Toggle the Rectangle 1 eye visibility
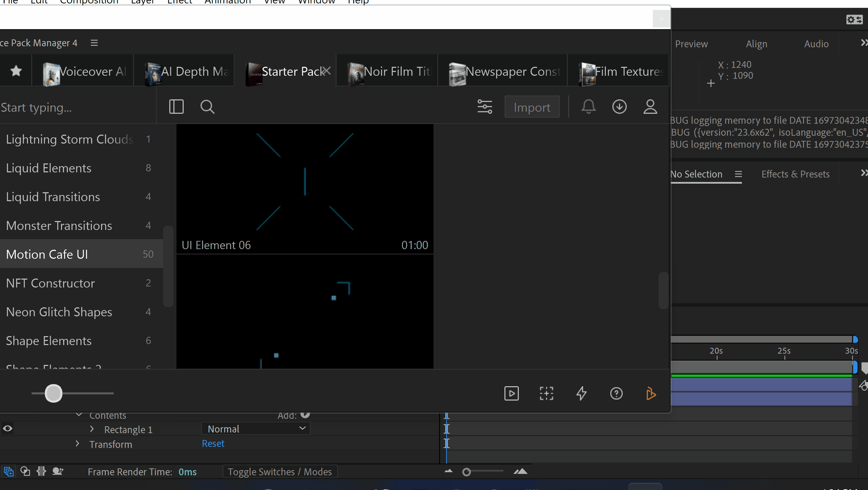The height and width of the screenshot is (490, 868). [8, 429]
